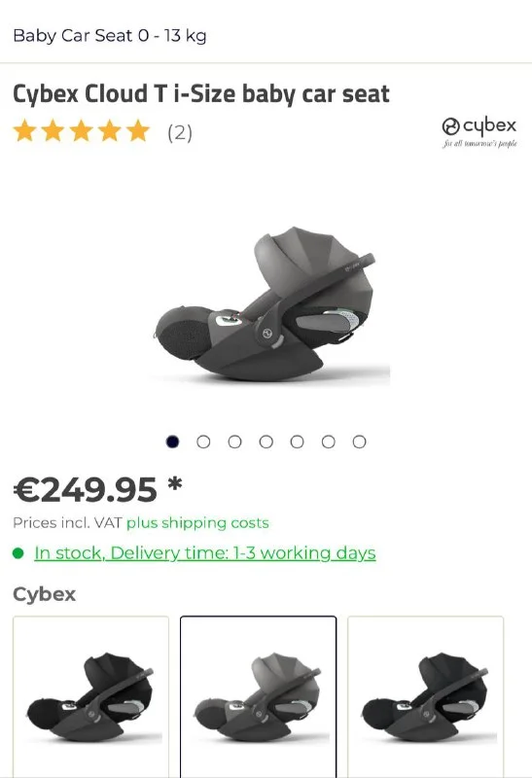Open In stock delivery time link
Viewport: 532px width, 778px height.
pyautogui.click(x=205, y=552)
